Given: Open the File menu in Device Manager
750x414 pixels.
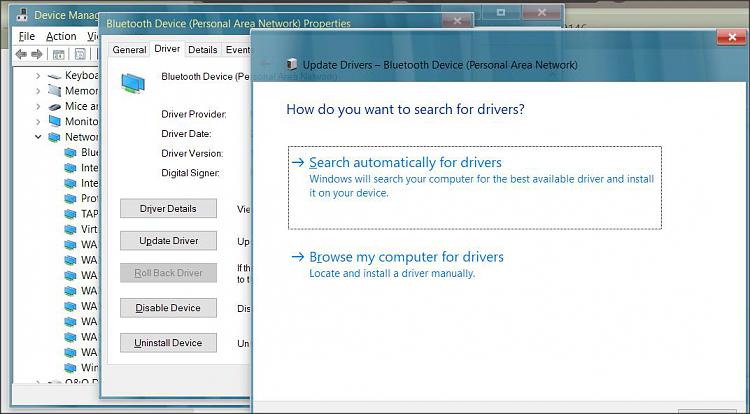Looking at the screenshot, I should [x=27, y=36].
